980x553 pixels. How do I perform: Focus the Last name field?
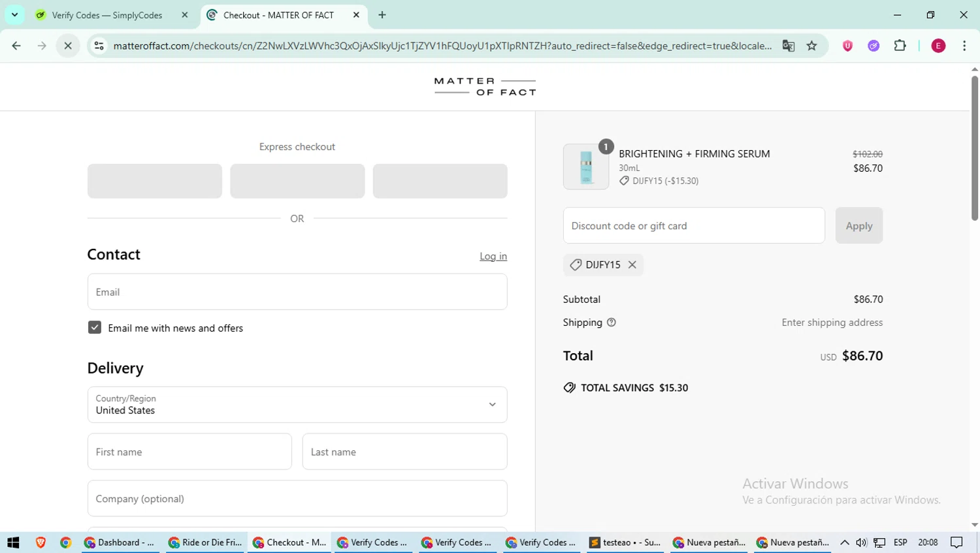point(404,452)
